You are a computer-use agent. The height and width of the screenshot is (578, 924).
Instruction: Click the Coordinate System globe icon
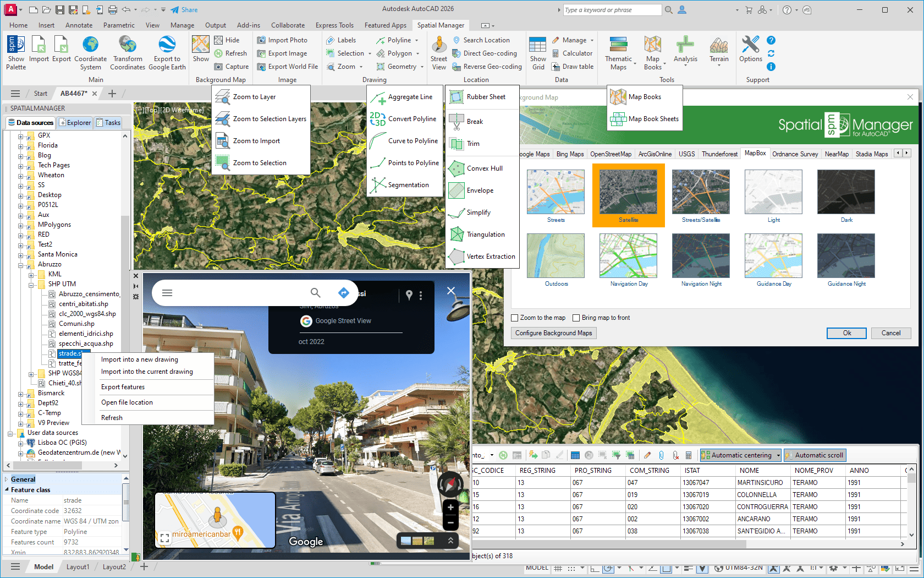pyautogui.click(x=90, y=45)
